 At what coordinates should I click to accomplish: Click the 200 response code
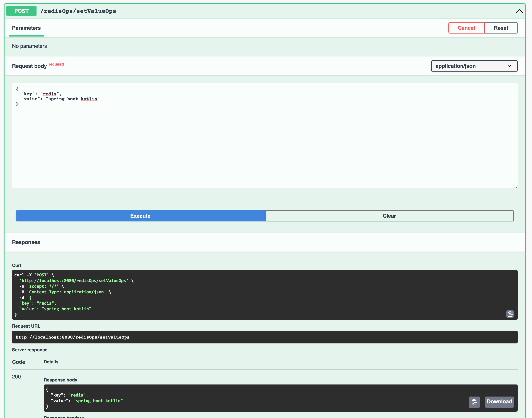16,377
